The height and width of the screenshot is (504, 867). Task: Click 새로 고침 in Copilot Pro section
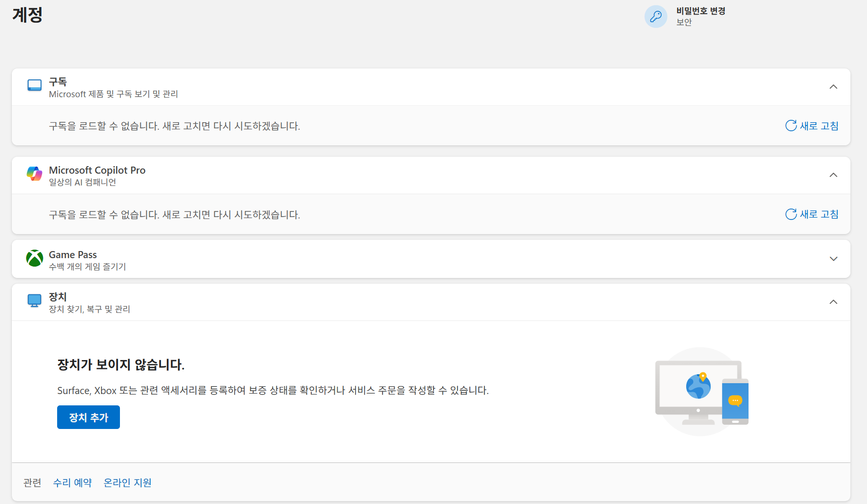(x=819, y=214)
